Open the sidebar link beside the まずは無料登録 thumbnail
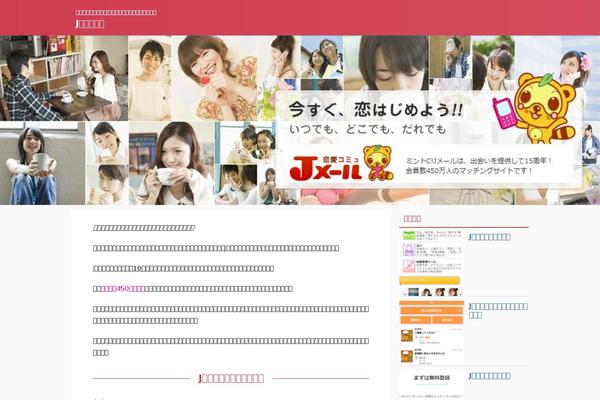Screen dimensions: 600x400 489,376
